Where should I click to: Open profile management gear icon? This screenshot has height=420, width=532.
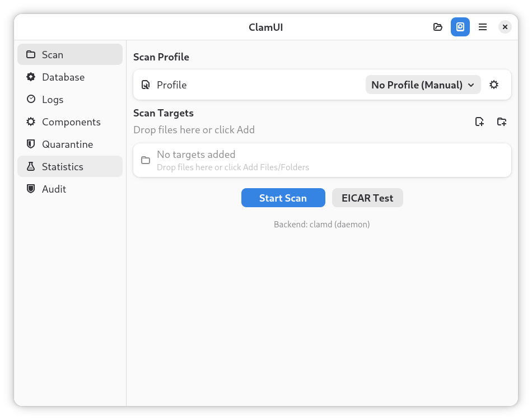point(494,85)
